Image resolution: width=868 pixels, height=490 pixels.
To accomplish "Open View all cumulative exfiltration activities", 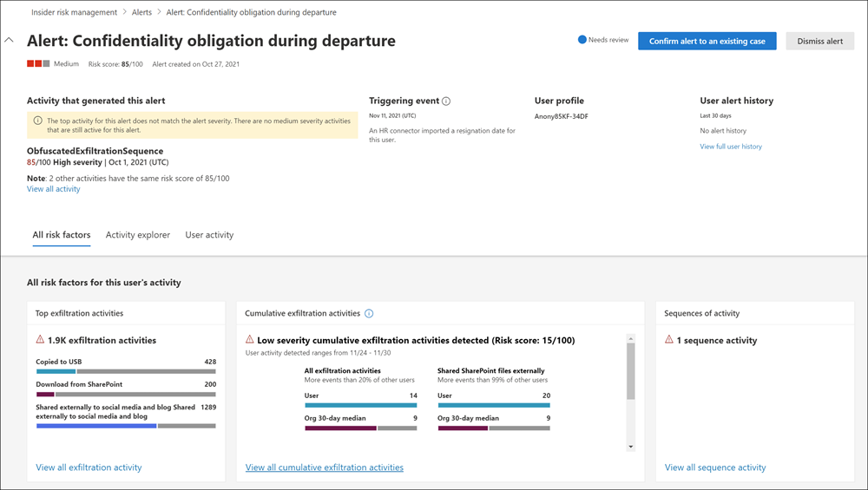I will click(x=325, y=467).
